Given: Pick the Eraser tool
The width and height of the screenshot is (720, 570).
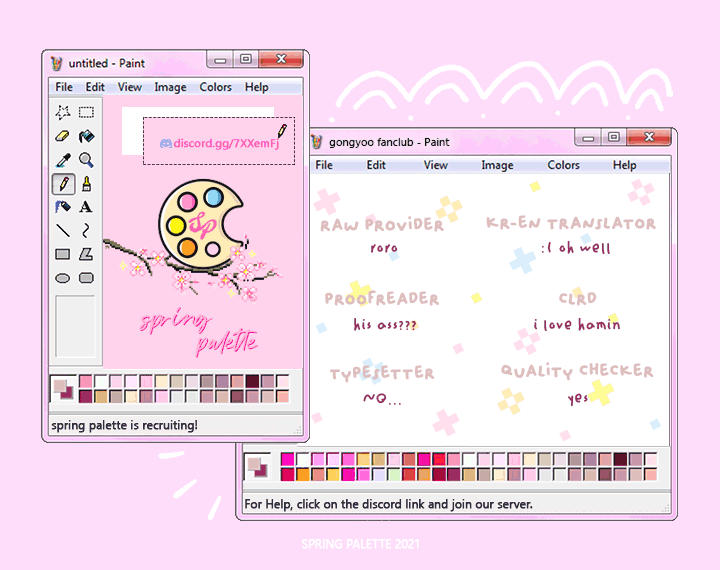Looking at the screenshot, I should [63, 136].
